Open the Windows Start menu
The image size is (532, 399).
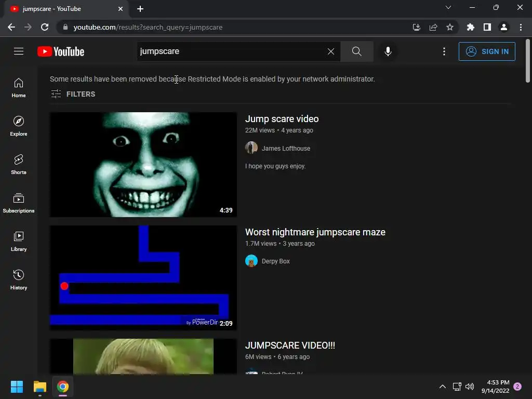click(17, 387)
